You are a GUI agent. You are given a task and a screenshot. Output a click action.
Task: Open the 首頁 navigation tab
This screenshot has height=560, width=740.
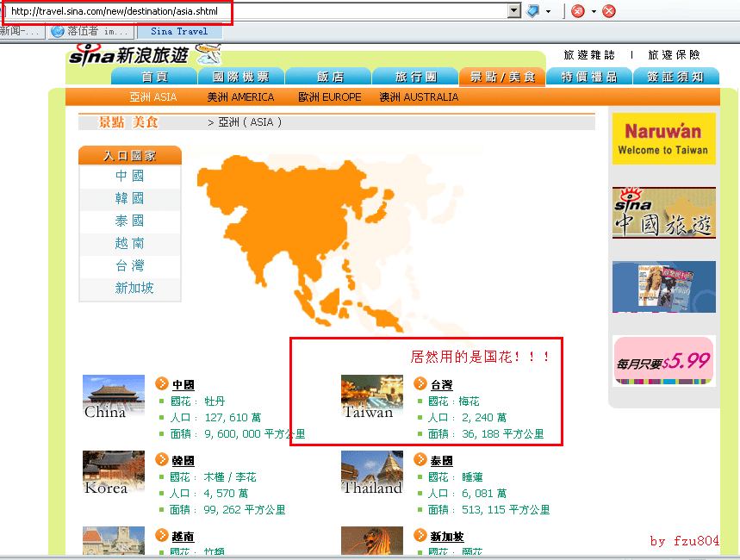click(x=154, y=77)
